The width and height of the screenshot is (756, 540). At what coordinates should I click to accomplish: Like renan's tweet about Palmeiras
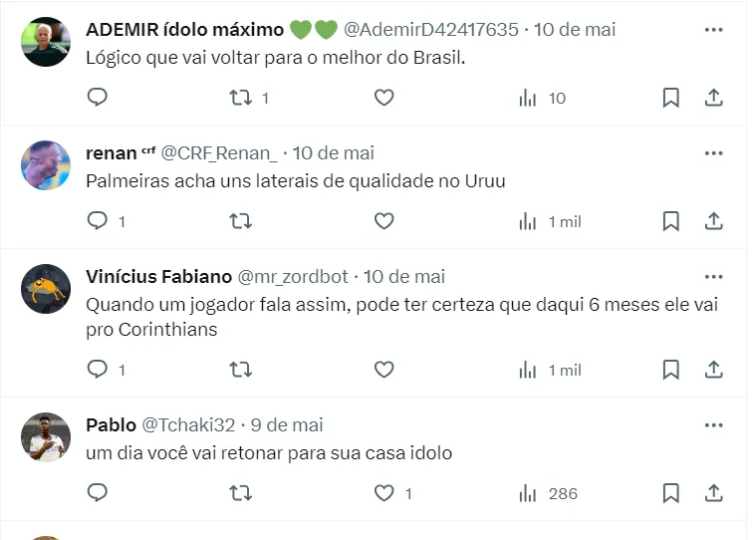tap(383, 221)
